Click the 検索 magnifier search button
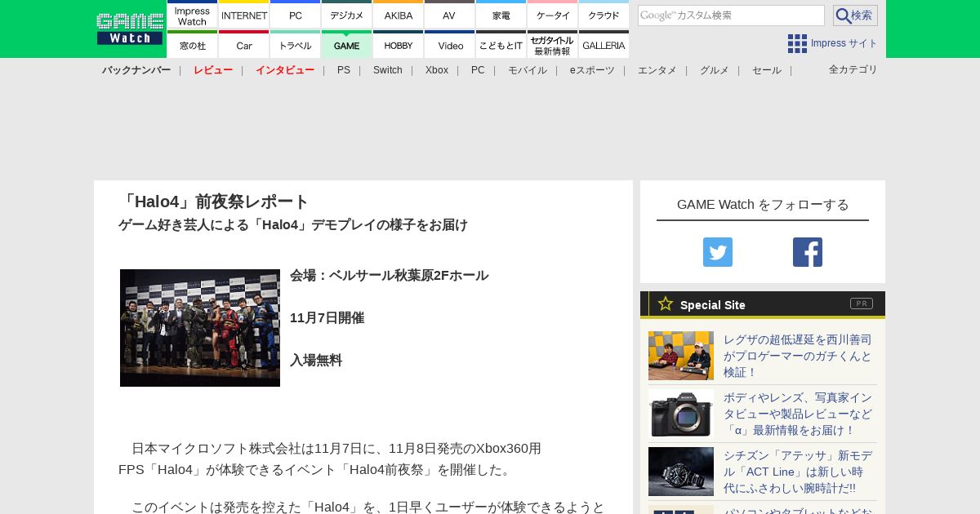Viewport: 980px width, 514px height. coord(855,16)
